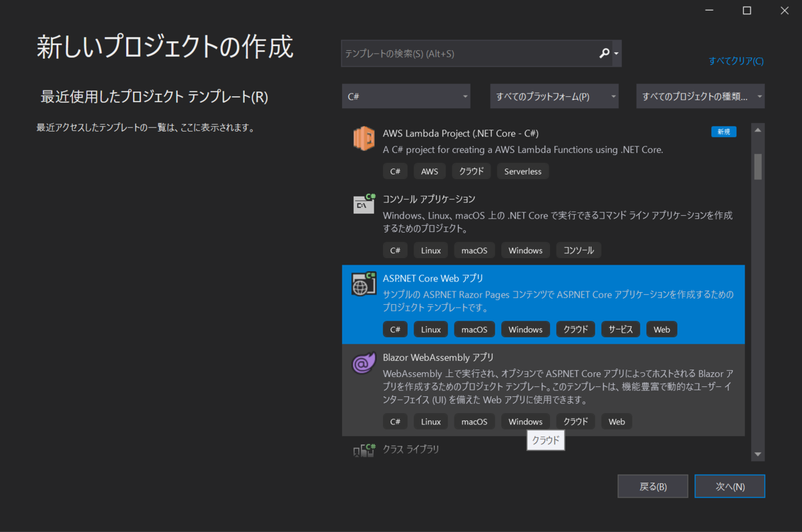Click the Web tag on Blazor WebAssembly template

coord(617,422)
